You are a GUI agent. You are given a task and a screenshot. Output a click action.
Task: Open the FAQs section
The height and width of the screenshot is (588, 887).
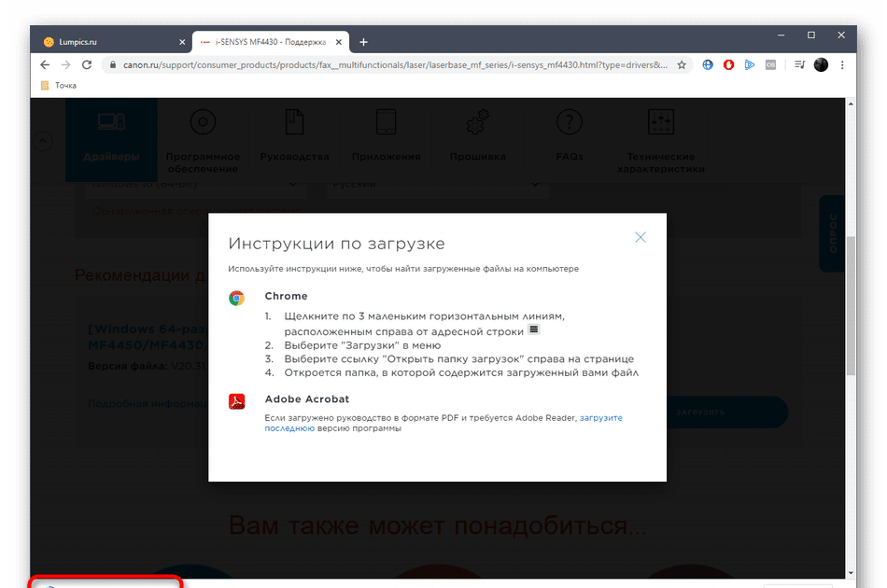click(x=570, y=140)
